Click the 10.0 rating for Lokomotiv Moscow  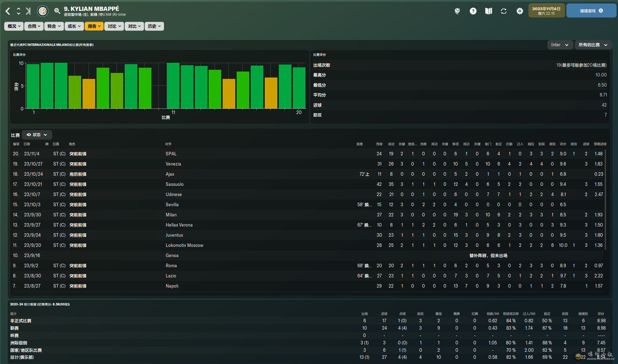coord(563,245)
